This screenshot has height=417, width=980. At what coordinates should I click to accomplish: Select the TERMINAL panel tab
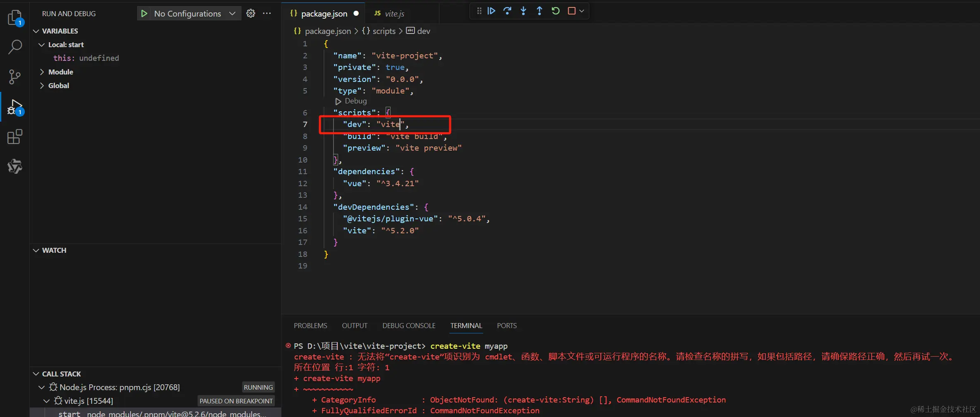tap(466, 326)
